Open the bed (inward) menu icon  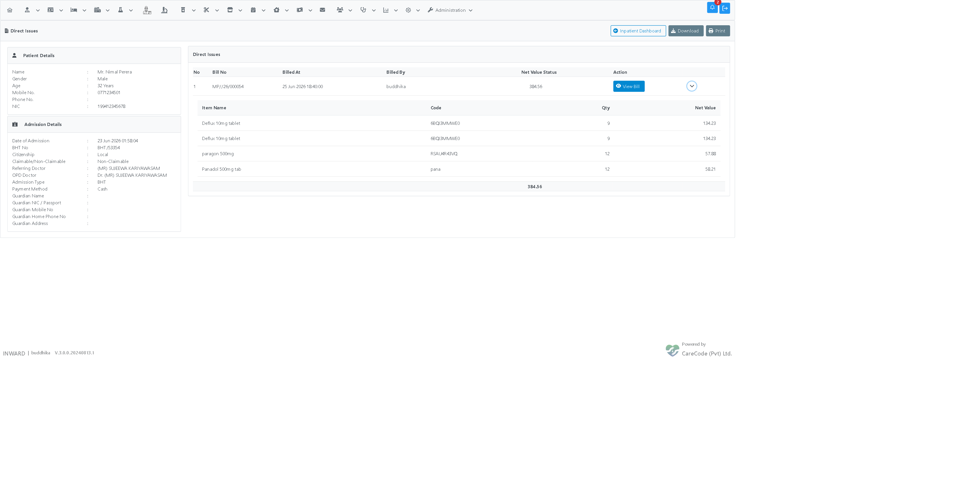pos(74,10)
